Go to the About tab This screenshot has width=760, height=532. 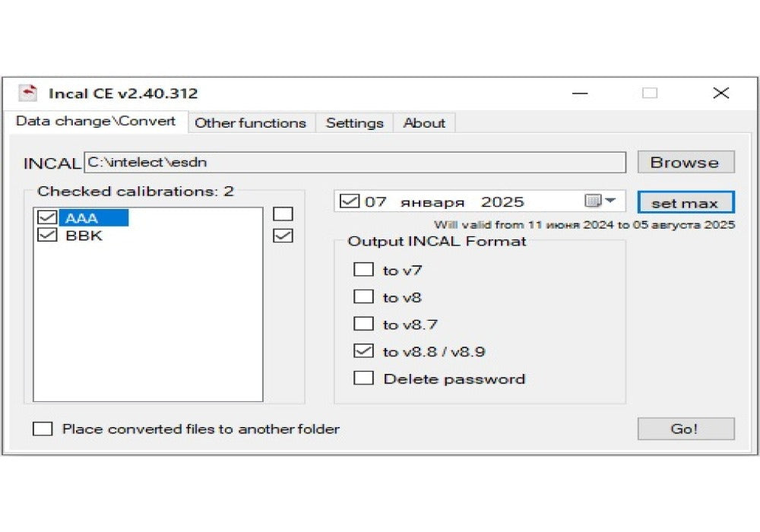point(424,123)
